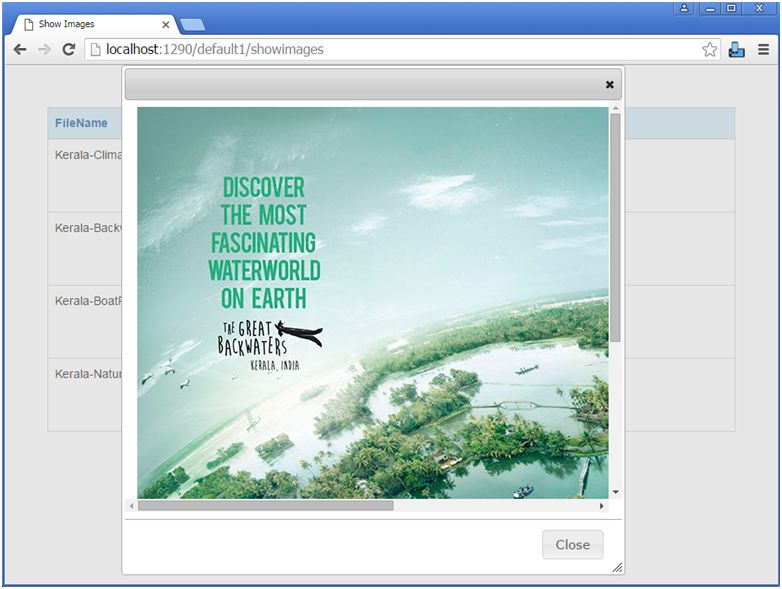The width and height of the screenshot is (782, 589).
Task: Click the address bar URL field
Action: 403,49
